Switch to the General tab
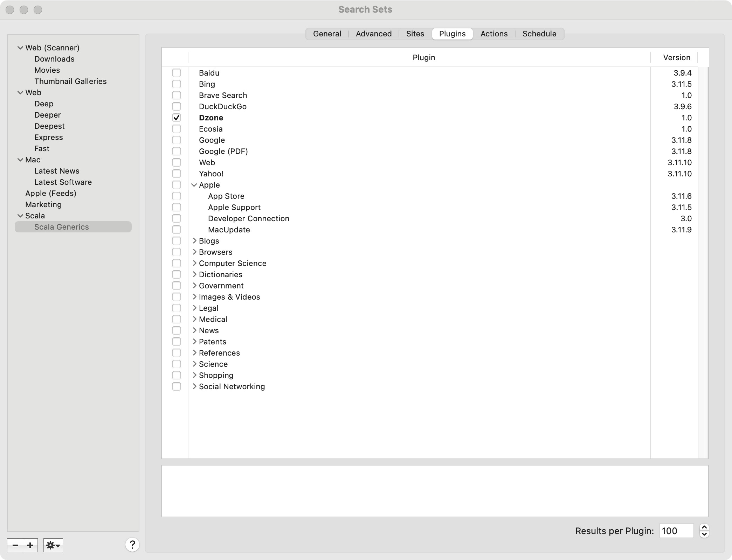Image resolution: width=732 pixels, height=560 pixels. coord(327,34)
